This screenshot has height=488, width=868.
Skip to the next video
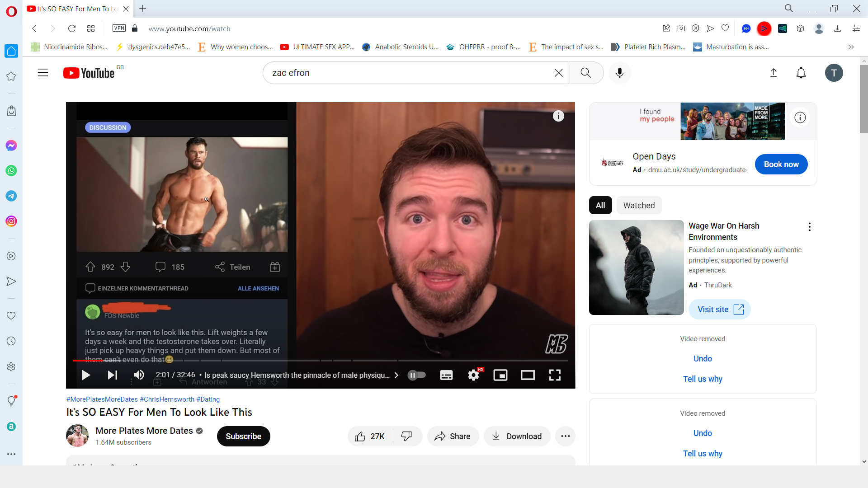(112, 375)
